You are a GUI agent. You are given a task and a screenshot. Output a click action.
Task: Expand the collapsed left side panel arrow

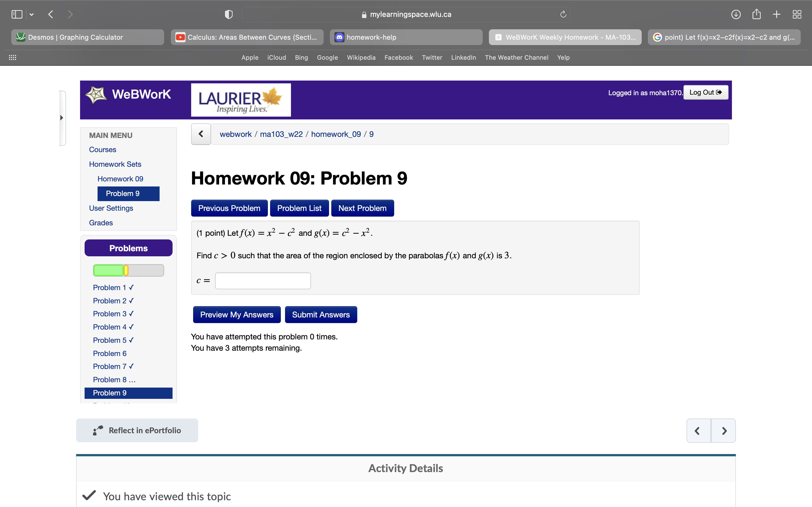pyautogui.click(x=62, y=118)
